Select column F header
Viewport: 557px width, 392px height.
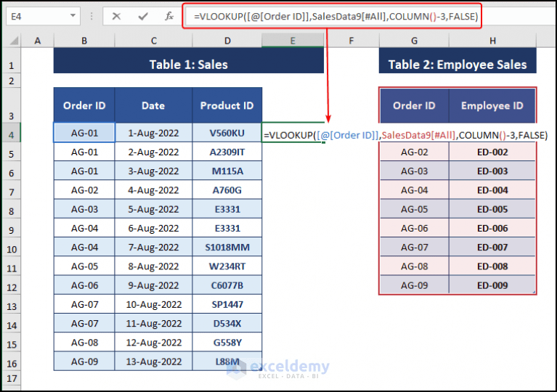pyautogui.click(x=351, y=41)
